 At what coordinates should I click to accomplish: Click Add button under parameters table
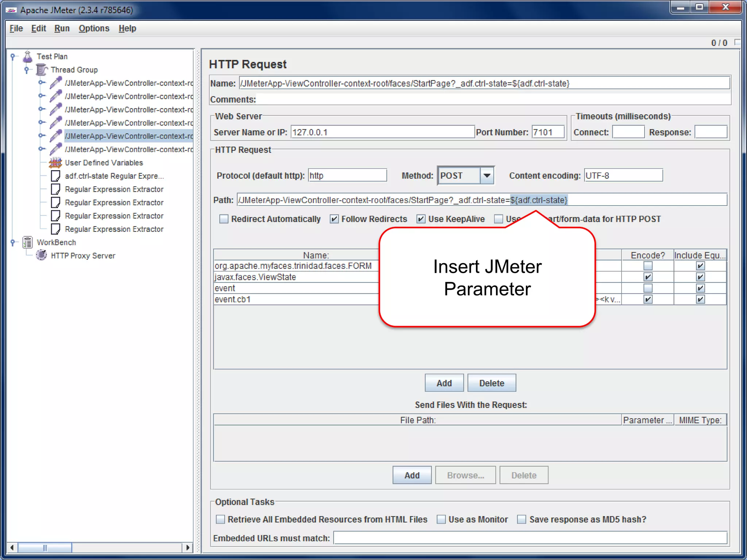pos(444,383)
